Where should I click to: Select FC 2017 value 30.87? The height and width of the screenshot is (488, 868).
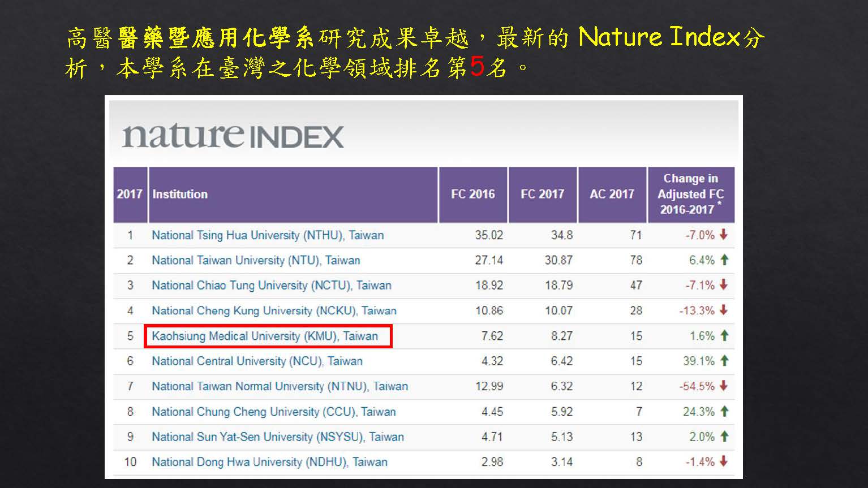(x=558, y=260)
